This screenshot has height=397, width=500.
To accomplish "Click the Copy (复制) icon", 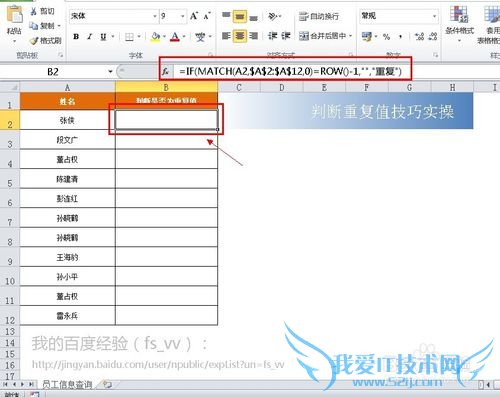I will pos(34,26).
